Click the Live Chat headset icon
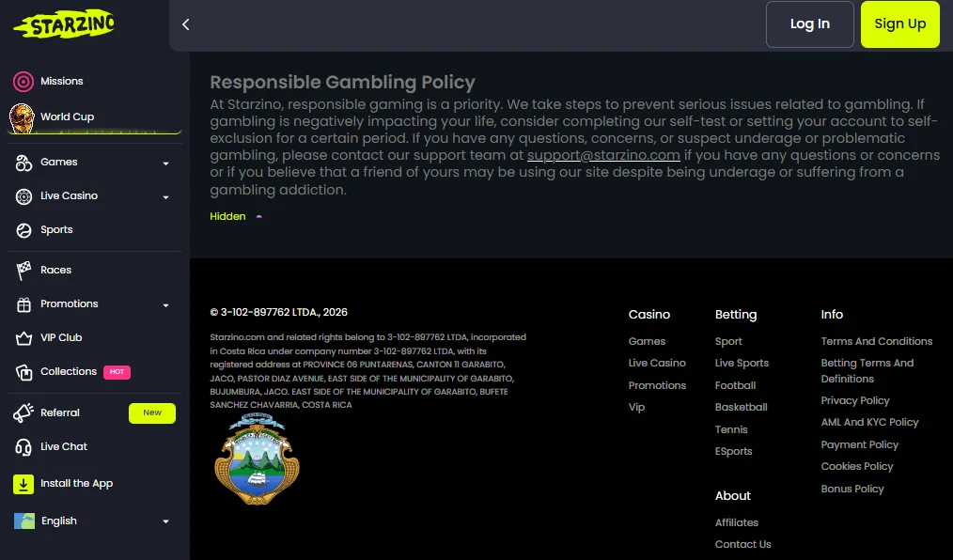 (x=23, y=447)
